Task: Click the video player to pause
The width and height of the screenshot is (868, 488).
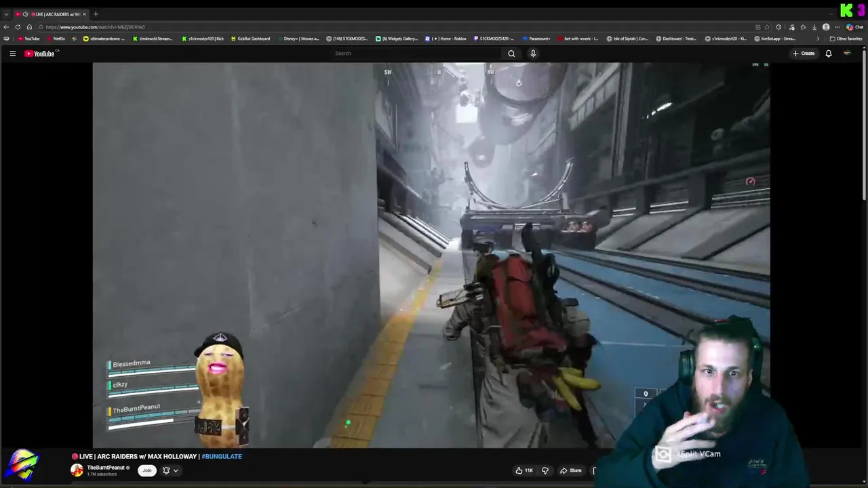Action: click(431, 255)
